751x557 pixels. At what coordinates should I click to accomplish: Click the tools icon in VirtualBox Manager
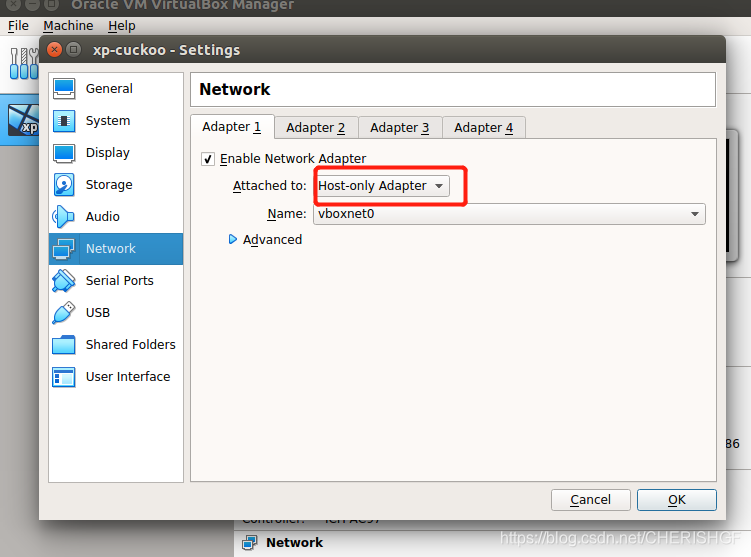point(24,63)
